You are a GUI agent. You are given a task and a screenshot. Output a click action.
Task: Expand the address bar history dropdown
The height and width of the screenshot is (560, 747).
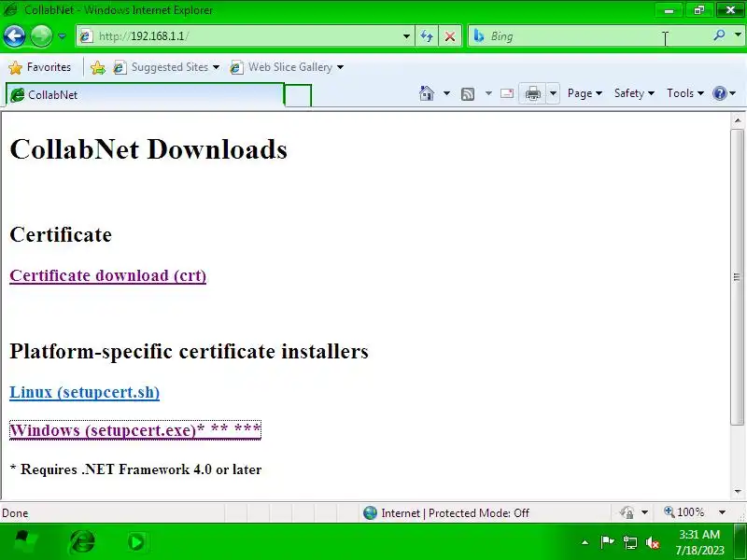(x=406, y=36)
